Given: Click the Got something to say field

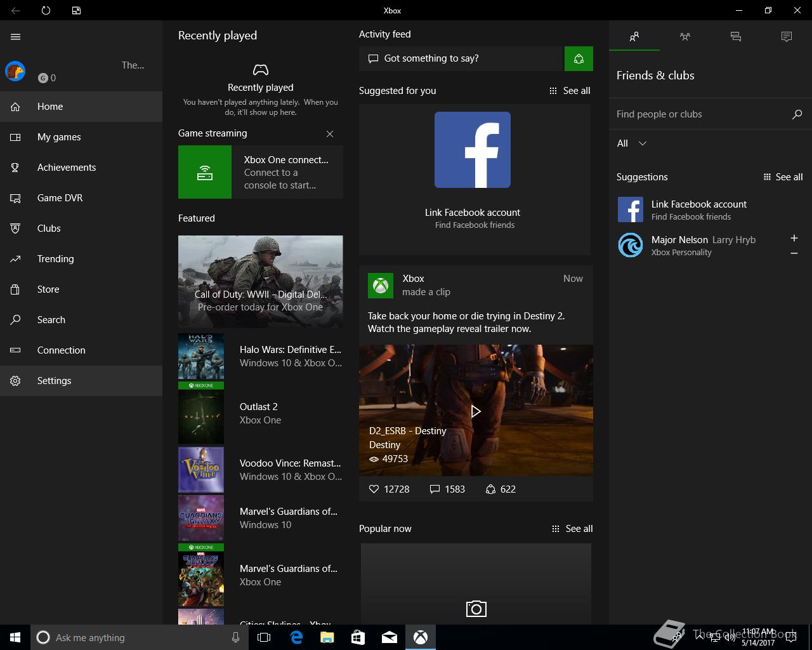Looking at the screenshot, I should tap(461, 58).
